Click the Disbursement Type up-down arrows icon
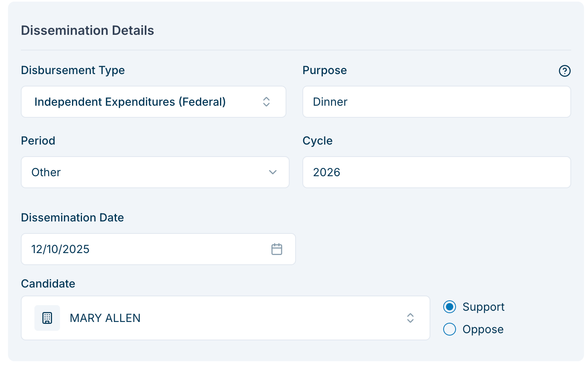This screenshot has height=366, width=588. click(x=266, y=102)
